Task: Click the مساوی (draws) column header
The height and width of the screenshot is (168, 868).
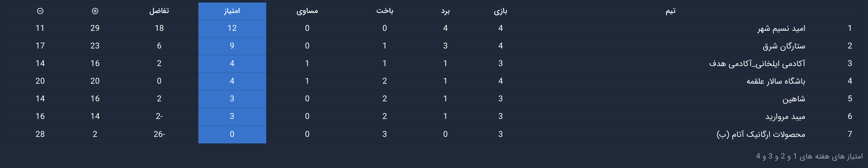Action: 307,11
